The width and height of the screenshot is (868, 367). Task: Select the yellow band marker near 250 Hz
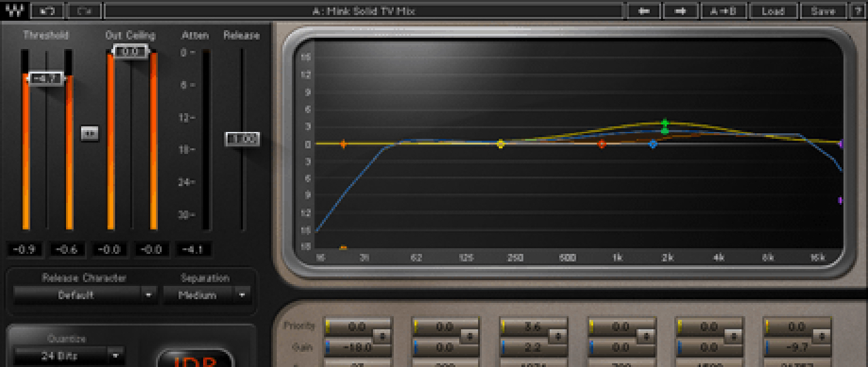click(501, 144)
